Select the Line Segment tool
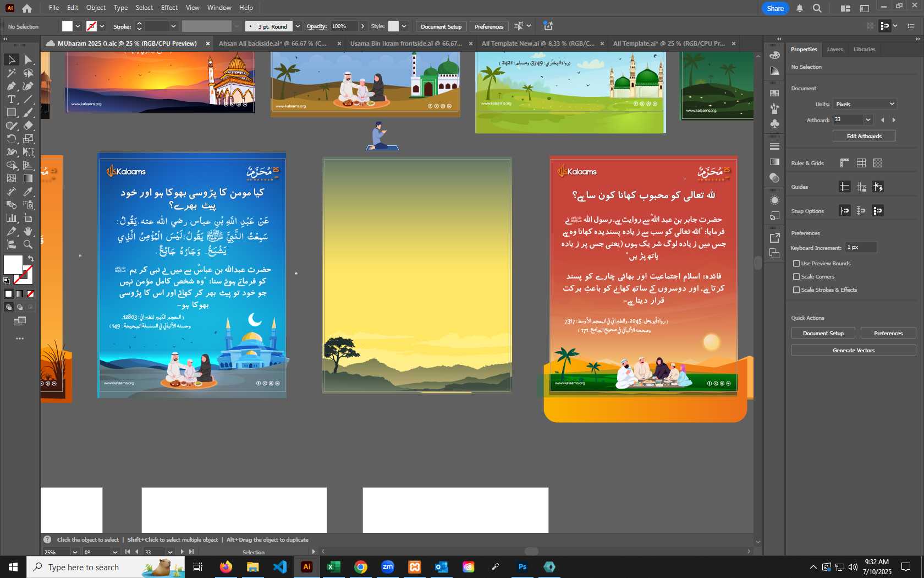Screen dimensions: 924x578 [29, 99]
